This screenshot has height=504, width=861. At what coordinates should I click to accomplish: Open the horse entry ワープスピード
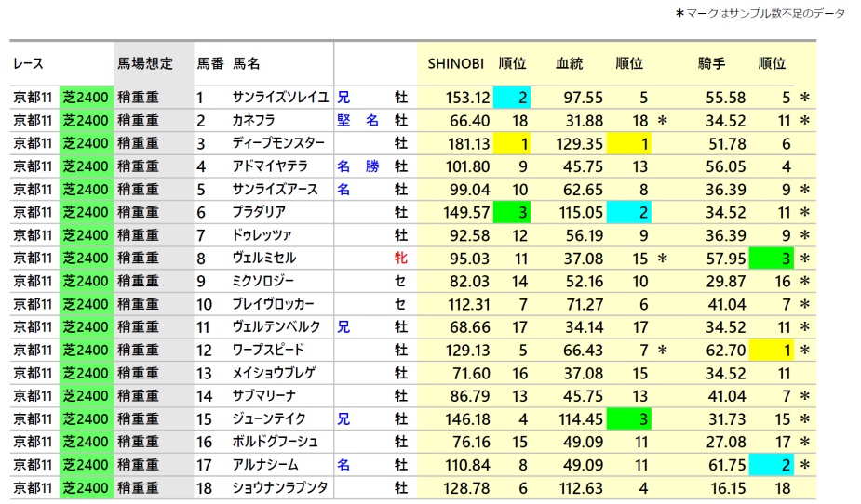[x=268, y=350]
